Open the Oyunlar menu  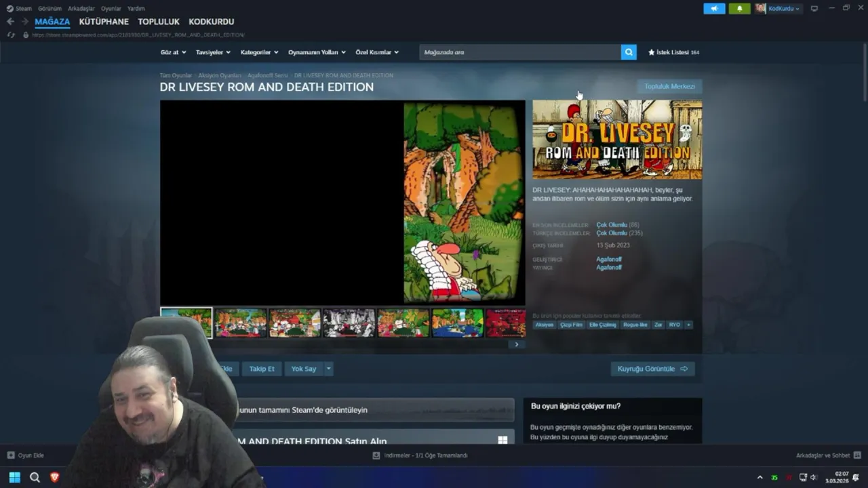point(111,8)
